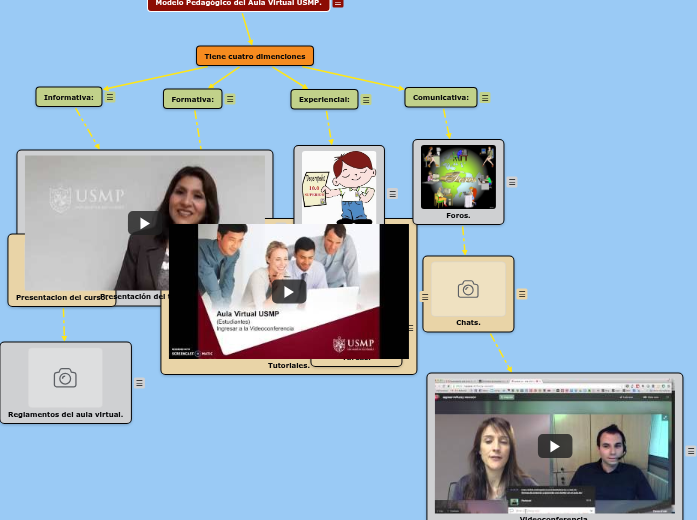Play the Aula Virtual USMP tutorial video
This screenshot has width=697, height=520.
point(289,291)
